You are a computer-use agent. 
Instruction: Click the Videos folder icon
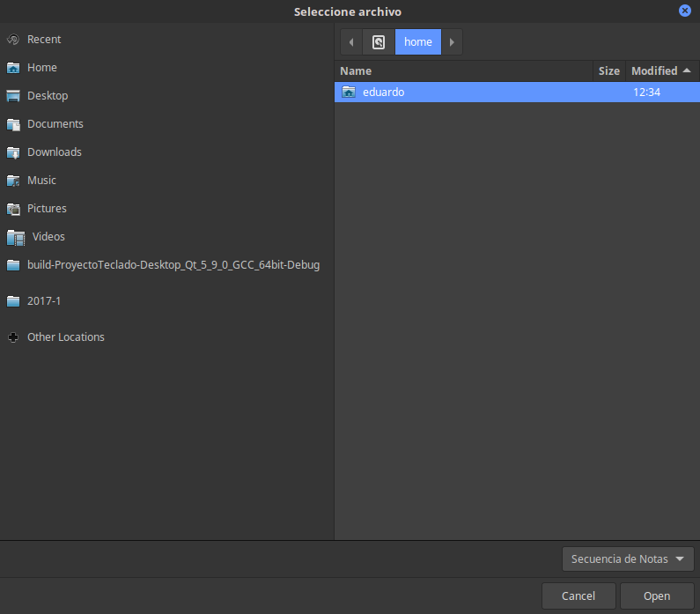click(x=16, y=238)
